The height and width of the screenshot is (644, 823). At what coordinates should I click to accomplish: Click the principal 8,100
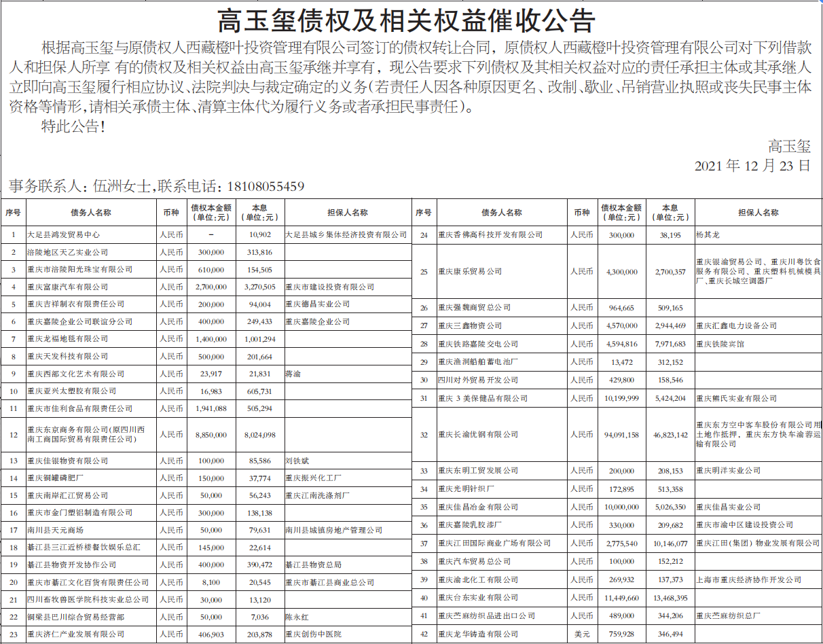click(211, 583)
